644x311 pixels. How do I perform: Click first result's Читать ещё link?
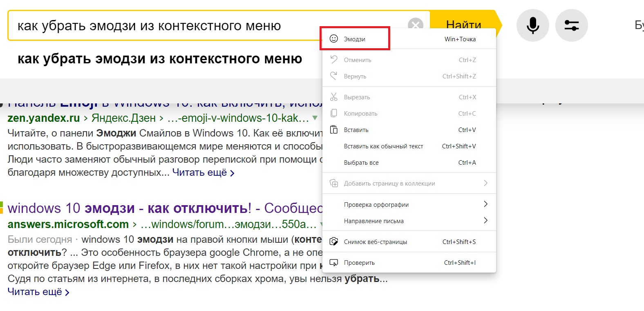[203, 172]
